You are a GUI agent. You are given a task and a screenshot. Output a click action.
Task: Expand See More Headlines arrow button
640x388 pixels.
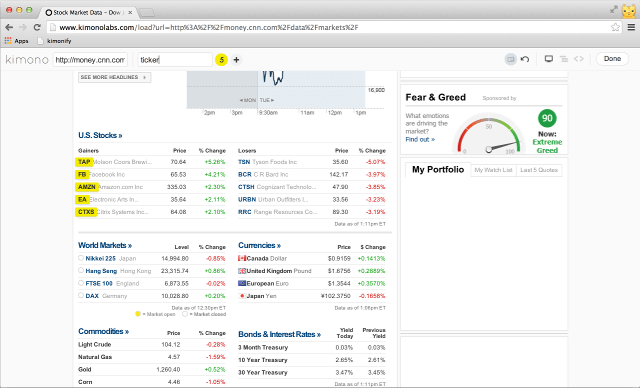pyautogui.click(x=114, y=77)
